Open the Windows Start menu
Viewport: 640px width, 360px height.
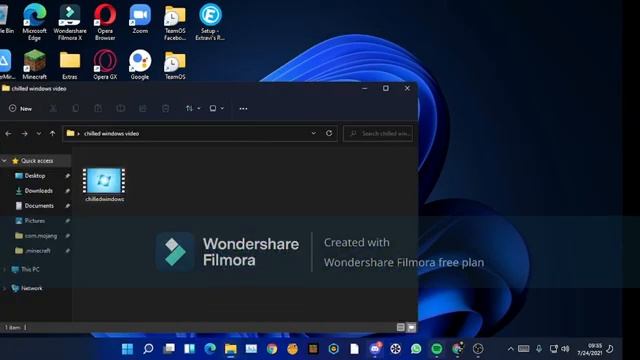127,349
